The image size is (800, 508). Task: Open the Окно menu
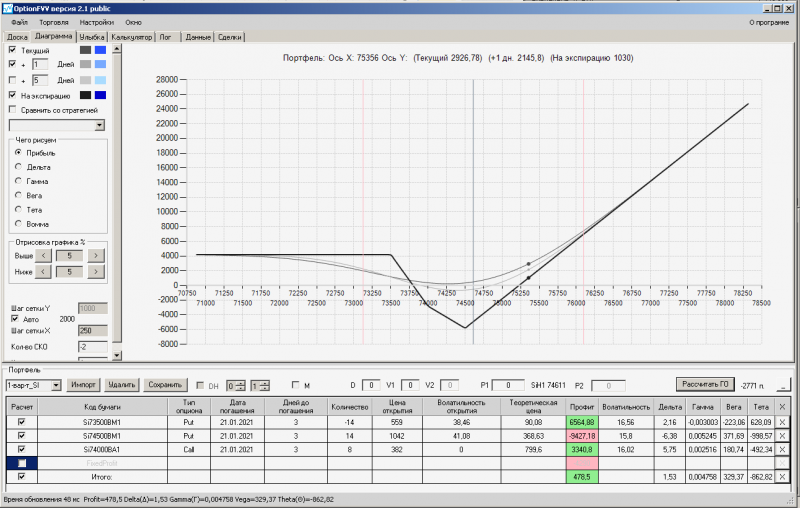[x=133, y=22]
